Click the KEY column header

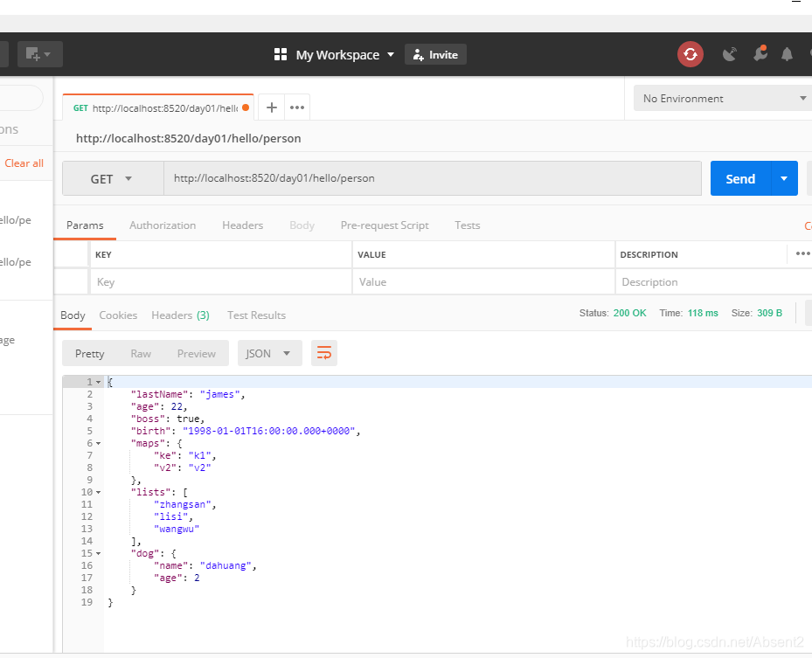(103, 254)
